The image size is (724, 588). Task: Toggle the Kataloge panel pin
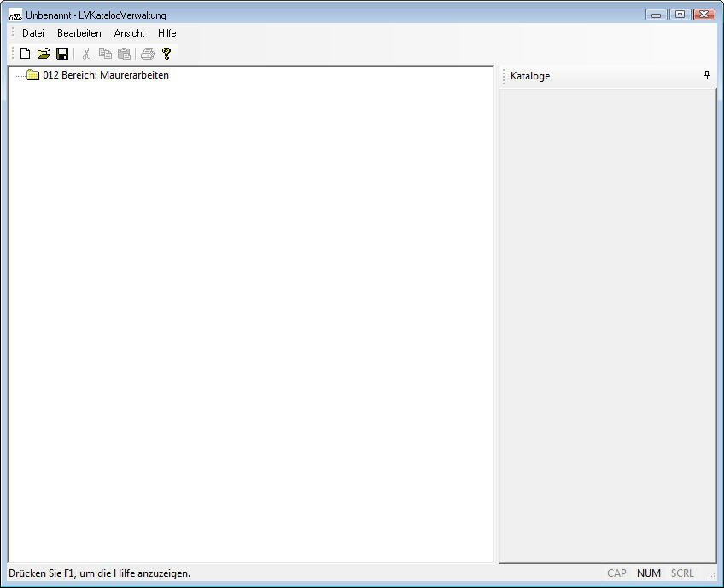pos(707,75)
